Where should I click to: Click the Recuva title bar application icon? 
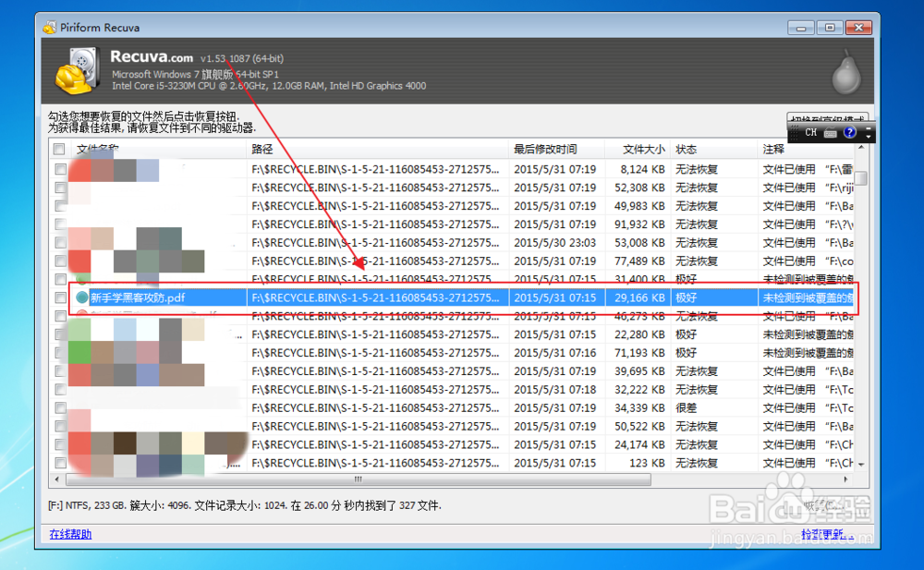[x=50, y=27]
